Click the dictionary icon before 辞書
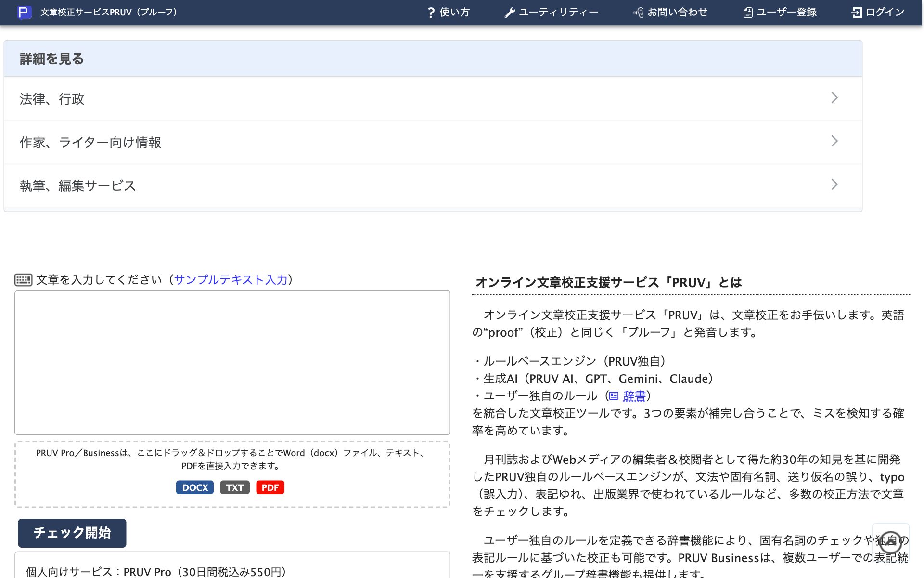 tap(614, 396)
